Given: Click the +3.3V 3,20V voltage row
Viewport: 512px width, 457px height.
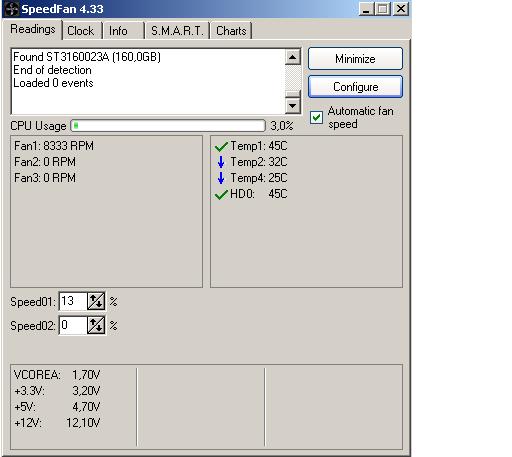Looking at the screenshot, I should pyautogui.click(x=57, y=391).
